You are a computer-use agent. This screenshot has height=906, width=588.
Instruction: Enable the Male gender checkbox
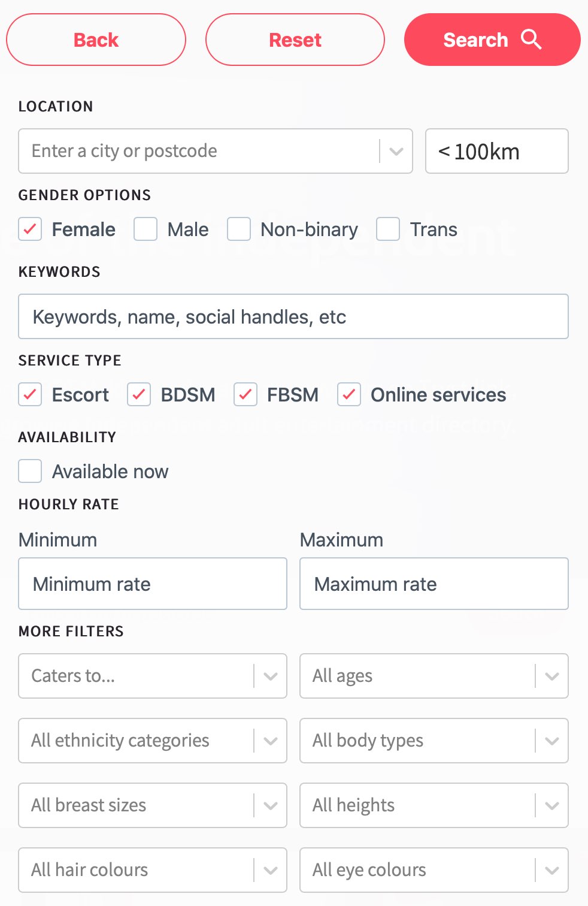(x=146, y=229)
